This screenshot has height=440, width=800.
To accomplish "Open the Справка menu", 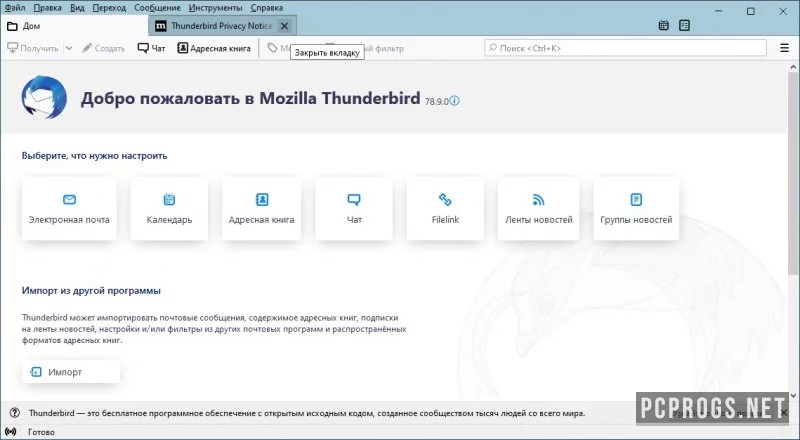I will point(266,8).
